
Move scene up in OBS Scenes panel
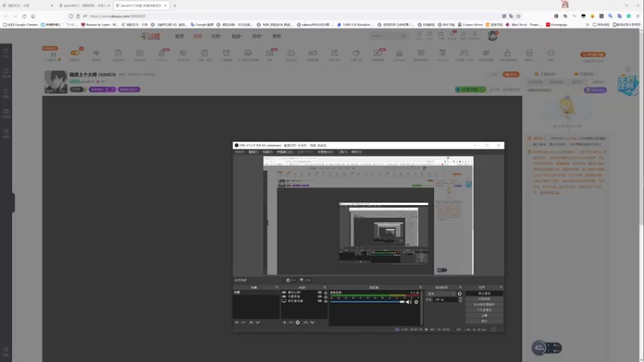pos(251,323)
